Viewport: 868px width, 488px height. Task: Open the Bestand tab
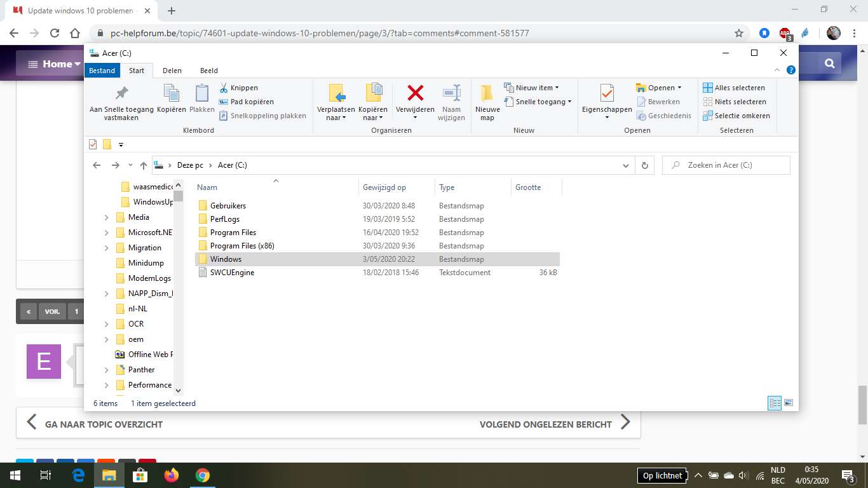click(x=102, y=71)
